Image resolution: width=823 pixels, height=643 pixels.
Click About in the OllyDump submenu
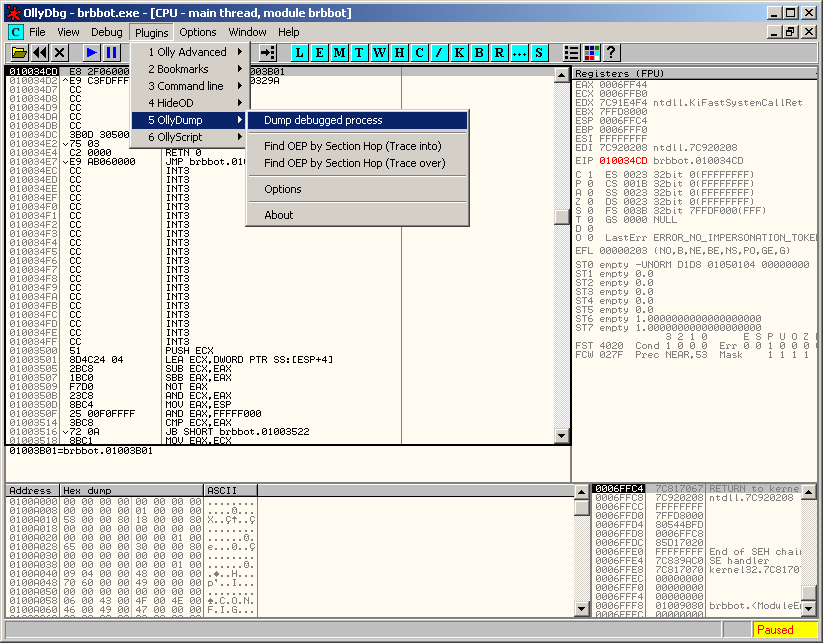(279, 215)
